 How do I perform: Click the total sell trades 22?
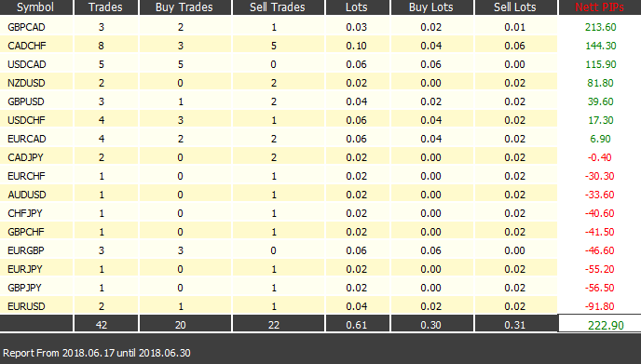(274, 325)
